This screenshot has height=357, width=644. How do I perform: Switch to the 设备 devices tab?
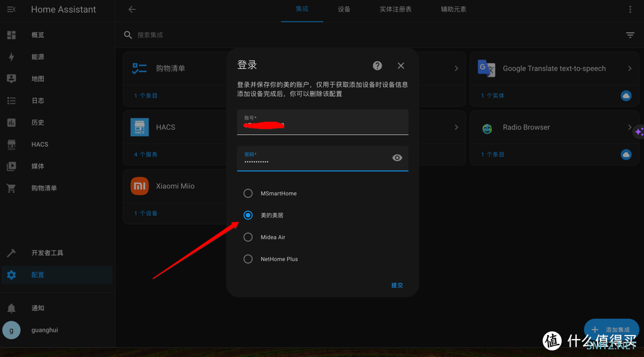344,10
